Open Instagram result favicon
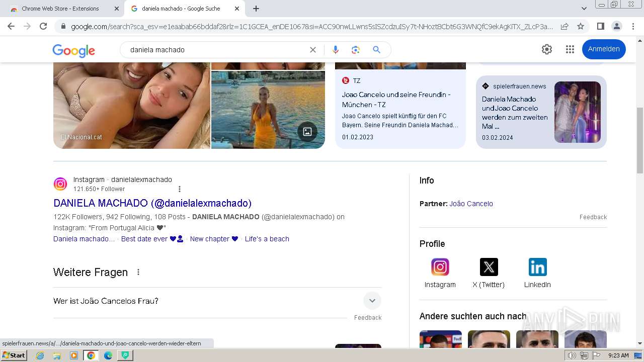Image resolution: width=644 pixels, height=362 pixels. tap(60, 184)
